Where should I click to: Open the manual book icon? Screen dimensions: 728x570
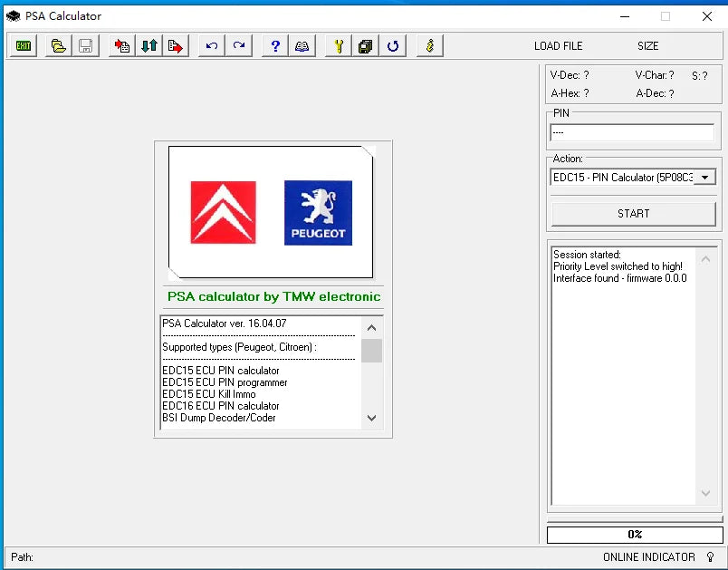pyautogui.click(x=302, y=46)
